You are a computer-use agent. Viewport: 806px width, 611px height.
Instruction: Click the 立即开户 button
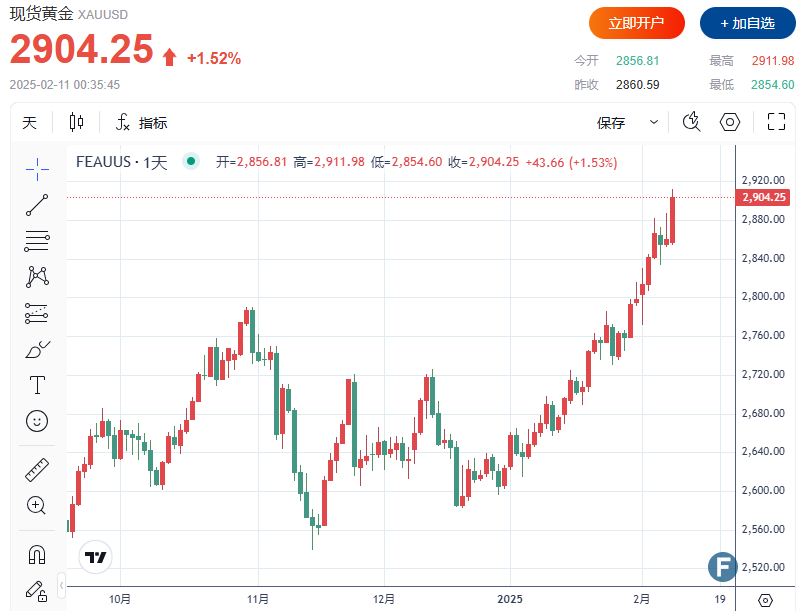point(637,23)
